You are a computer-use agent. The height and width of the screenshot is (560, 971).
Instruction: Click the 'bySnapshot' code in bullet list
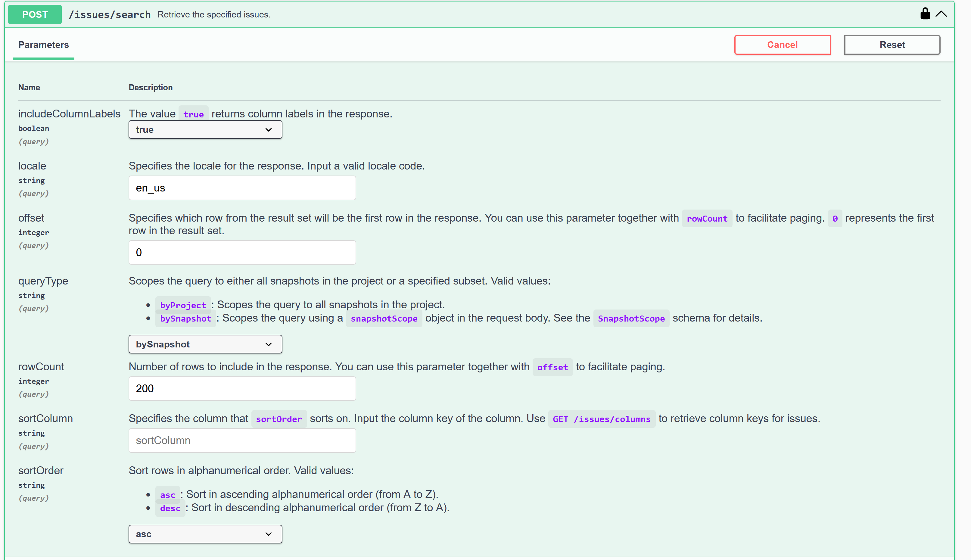(186, 319)
